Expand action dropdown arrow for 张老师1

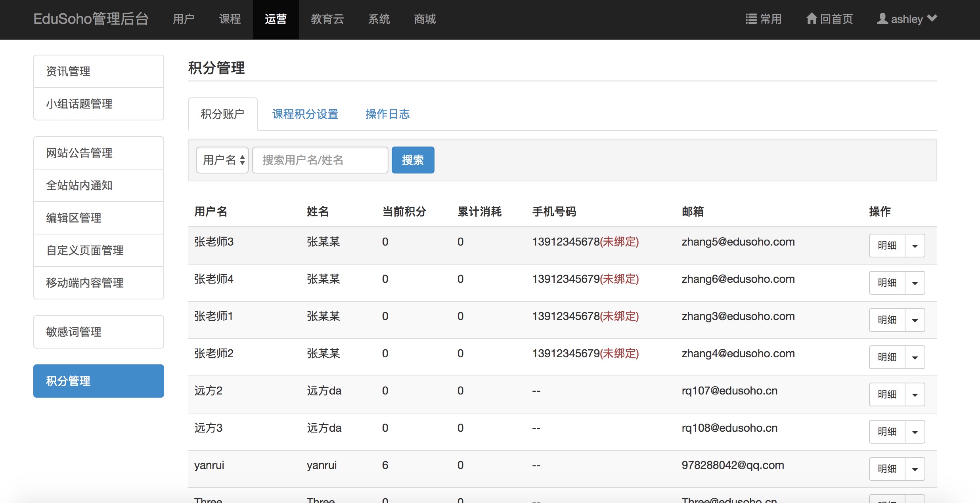(x=915, y=320)
